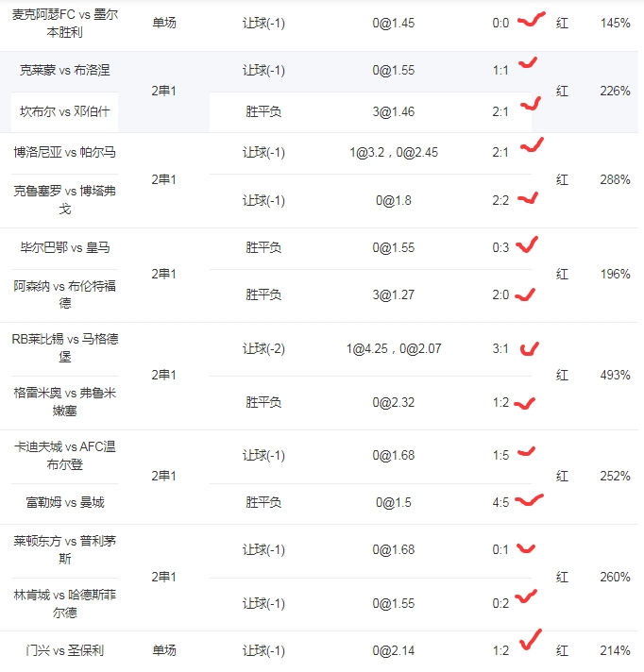This screenshot has height=672, width=644.
Task: Select the 博洛尼亚 vs 帕尔马 match
Action: (65, 152)
